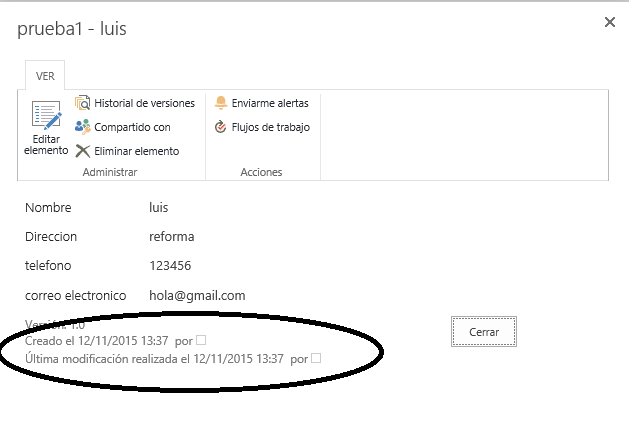The width and height of the screenshot is (629, 431).
Task: Click the Editar elemento caption text
Action: click(46, 144)
